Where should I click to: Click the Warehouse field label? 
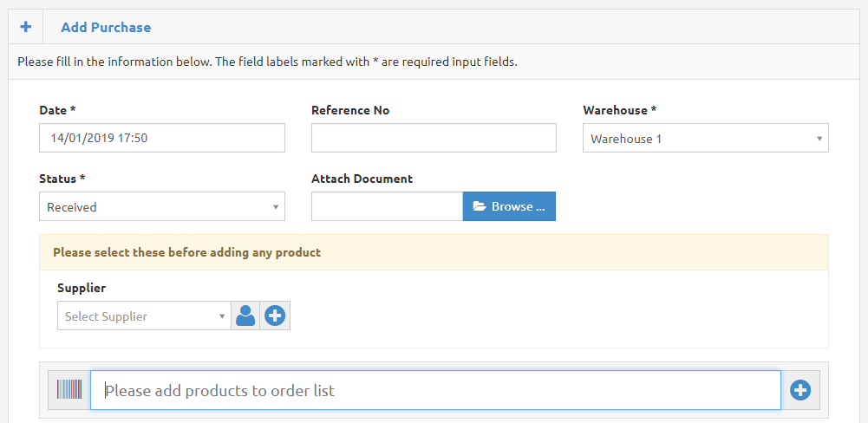619,110
